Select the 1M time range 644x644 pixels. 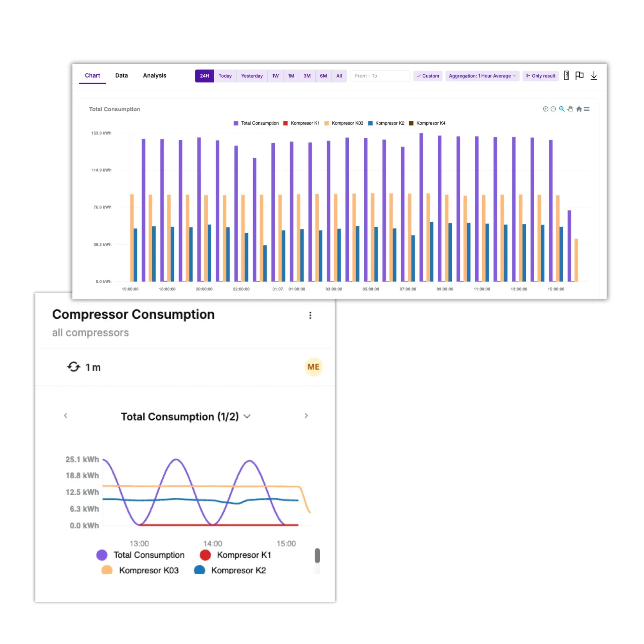[291, 76]
